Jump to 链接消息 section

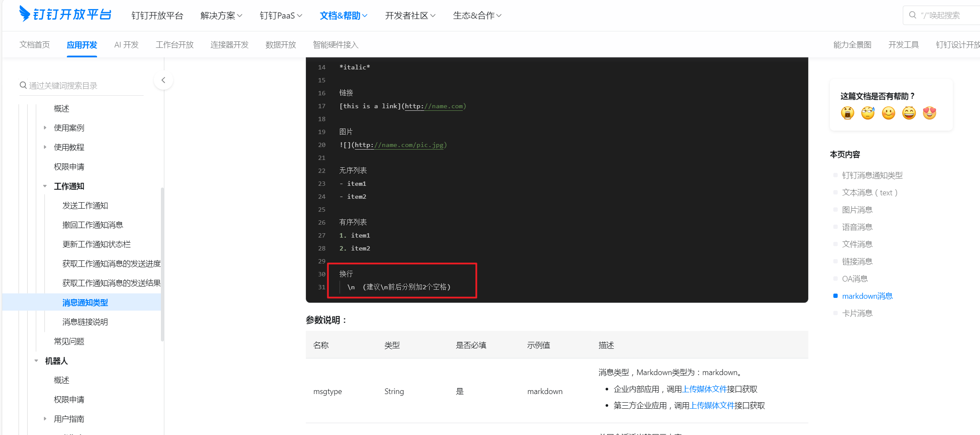coord(857,261)
